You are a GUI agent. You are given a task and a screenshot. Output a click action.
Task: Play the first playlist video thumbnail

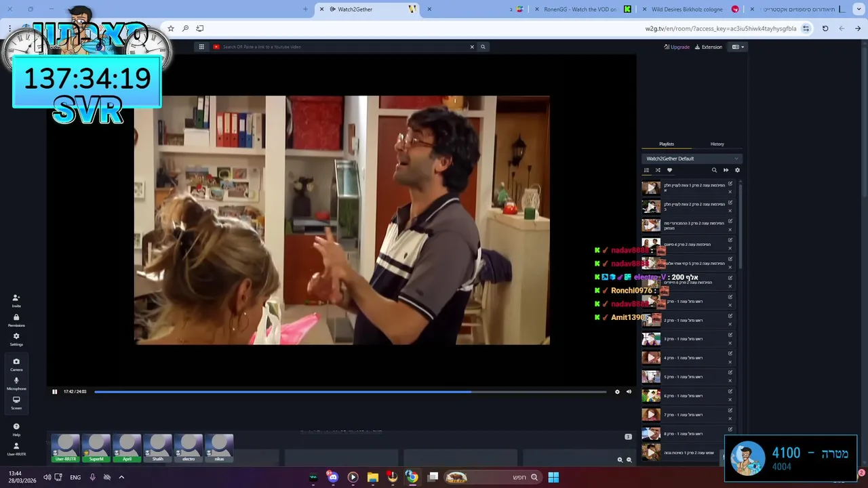pos(651,188)
